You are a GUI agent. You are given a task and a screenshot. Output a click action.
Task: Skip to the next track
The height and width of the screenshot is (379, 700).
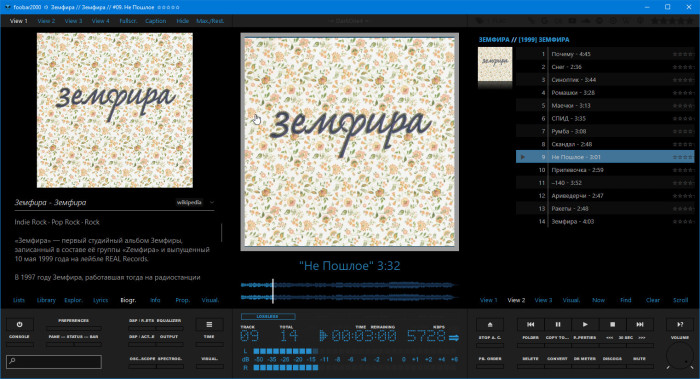click(x=640, y=325)
